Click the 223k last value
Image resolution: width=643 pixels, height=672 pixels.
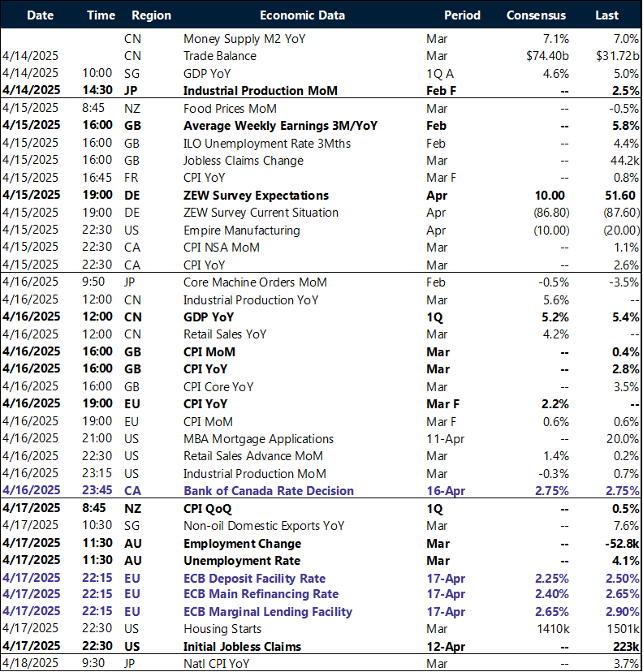tap(626, 647)
